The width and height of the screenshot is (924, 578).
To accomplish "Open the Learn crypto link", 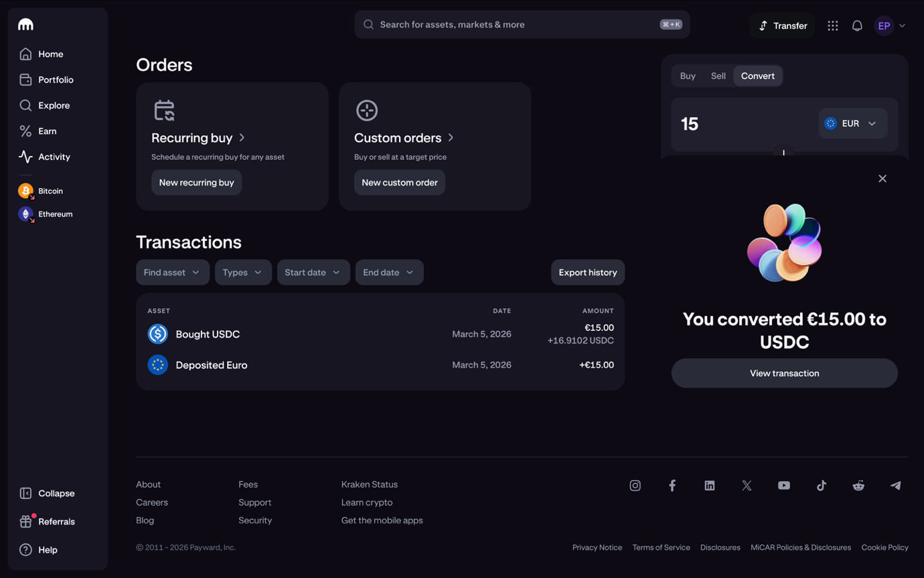I will click(367, 502).
